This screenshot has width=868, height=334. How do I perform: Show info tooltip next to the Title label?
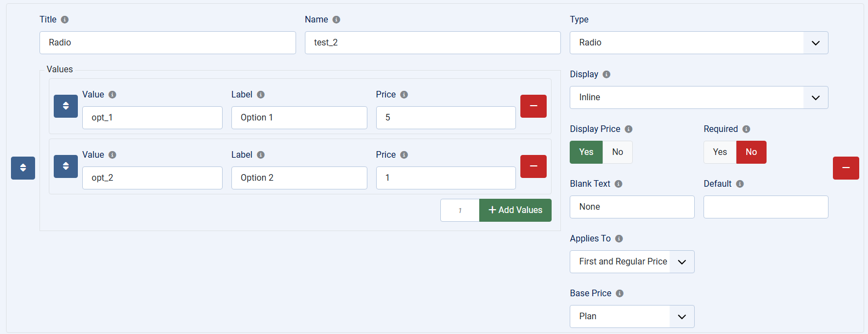click(x=65, y=20)
